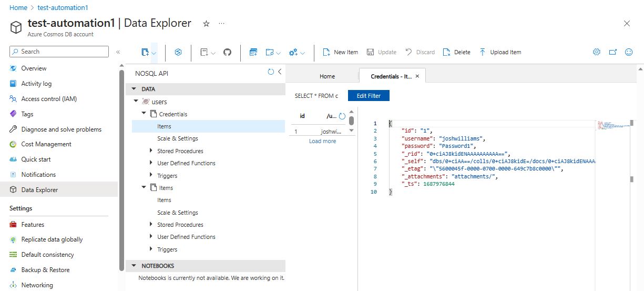The width and height of the screenshot is (644, 291).
Task: Open dropdown arrow beside the notebook icon
Action: (x=213, y=53)
